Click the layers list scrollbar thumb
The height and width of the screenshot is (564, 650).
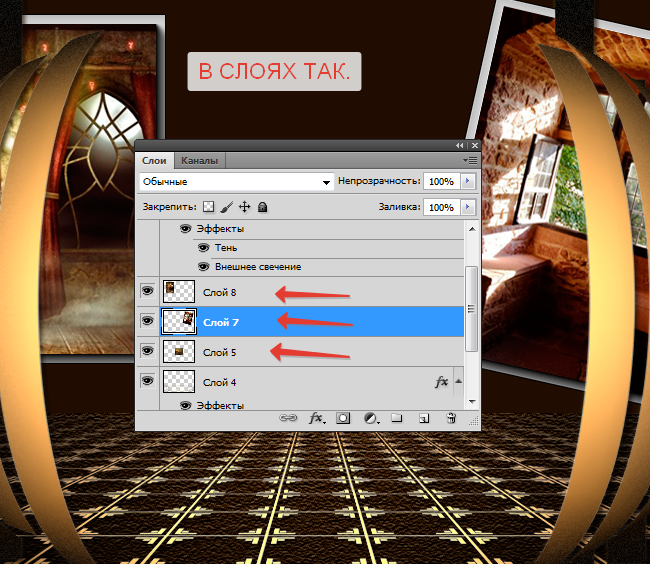coord(472,309)
